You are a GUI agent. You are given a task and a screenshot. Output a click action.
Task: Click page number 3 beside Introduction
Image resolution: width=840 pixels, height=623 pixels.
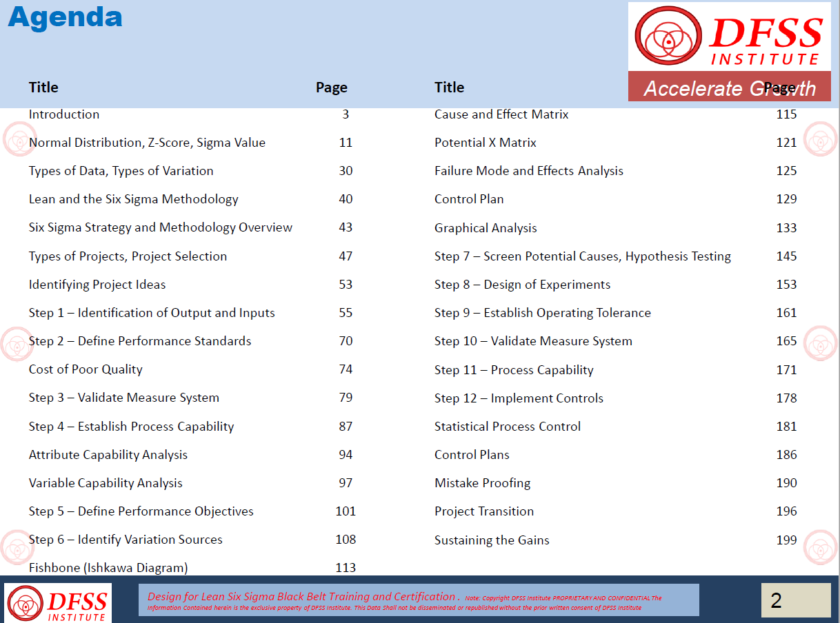[346, 114]
